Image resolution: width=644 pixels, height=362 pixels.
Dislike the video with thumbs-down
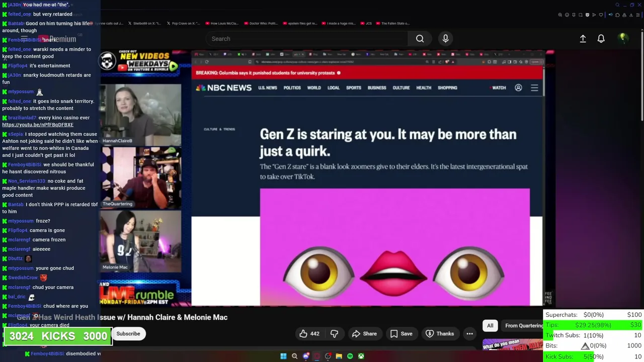[x=334, y=334]
